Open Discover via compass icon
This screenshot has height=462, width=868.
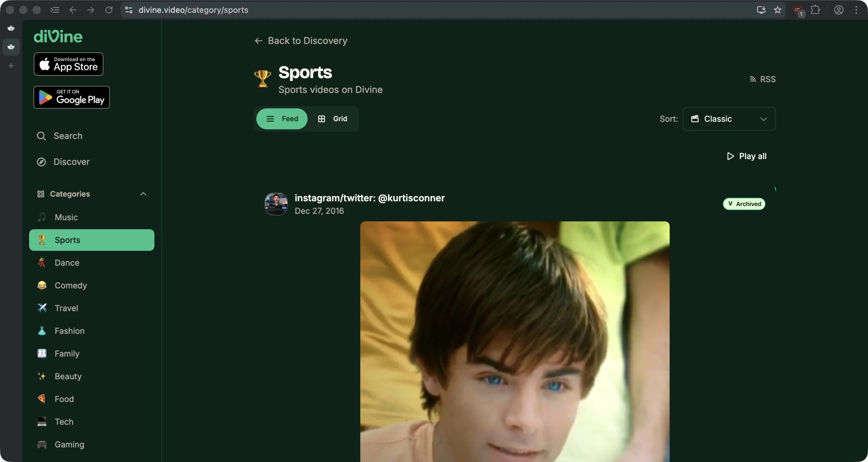pos(41,162)
